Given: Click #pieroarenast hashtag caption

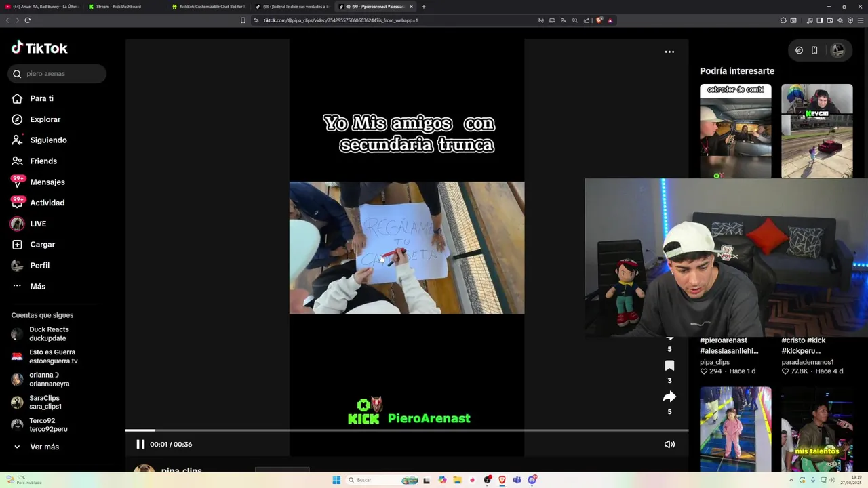Looking at the screenshot, I should pos(729,346).
